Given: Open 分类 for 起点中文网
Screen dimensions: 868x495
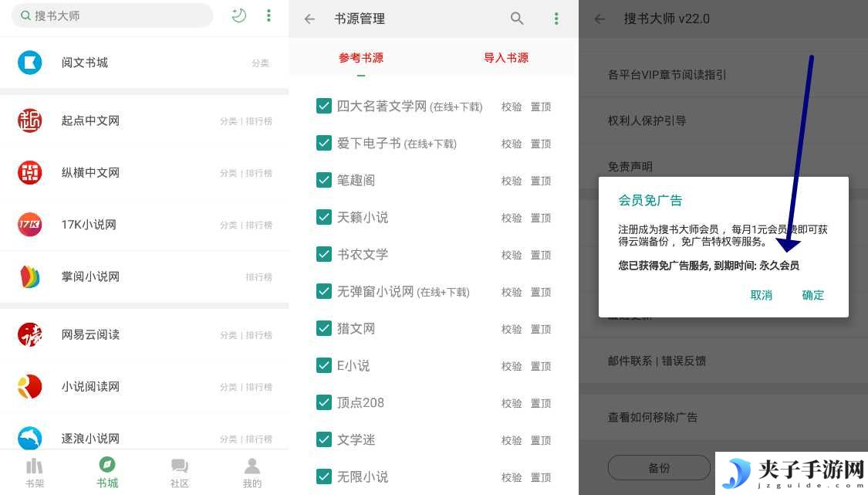Looking at the screenshot, I should click(228, 121).
